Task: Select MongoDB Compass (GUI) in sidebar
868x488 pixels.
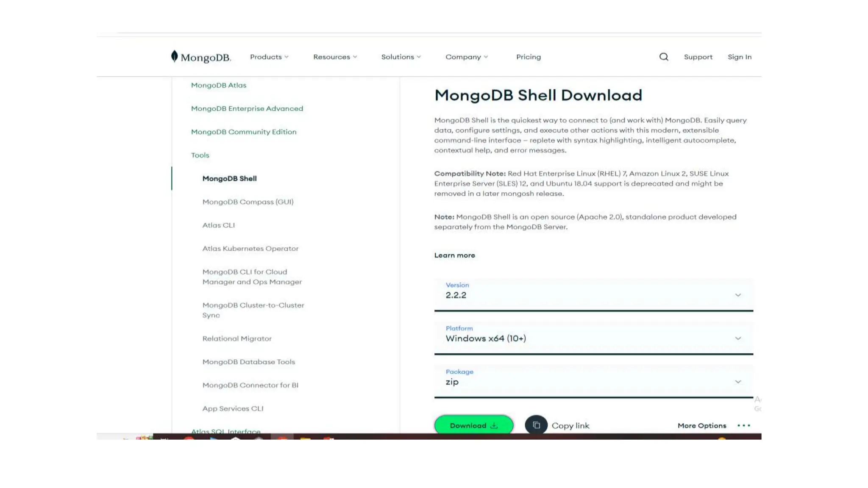Action: [248, 202]
